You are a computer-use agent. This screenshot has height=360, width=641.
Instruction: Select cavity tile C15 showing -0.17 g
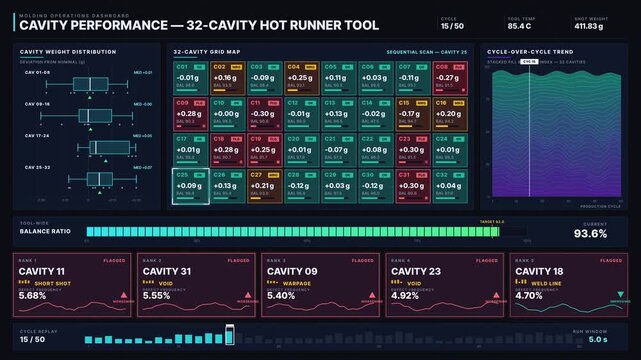(x=413, y=114)
